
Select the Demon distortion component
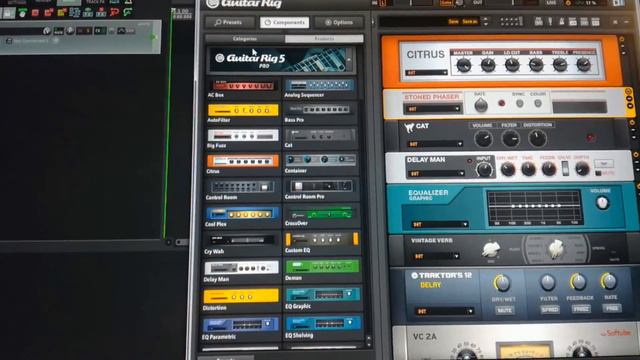point(323,271)
